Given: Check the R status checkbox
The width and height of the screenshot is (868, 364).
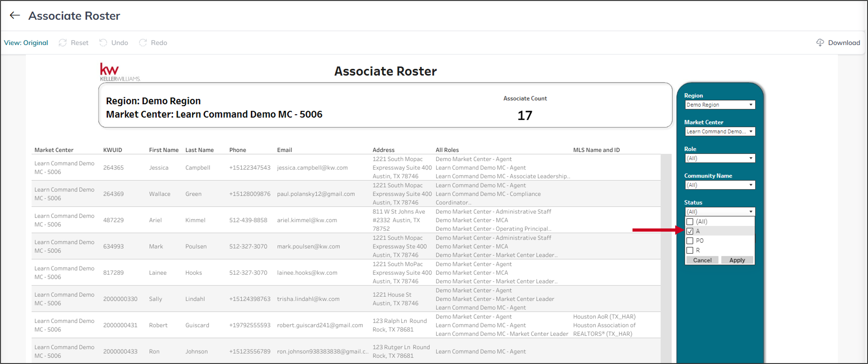Looking at the screenshot, I should [690, 250].
